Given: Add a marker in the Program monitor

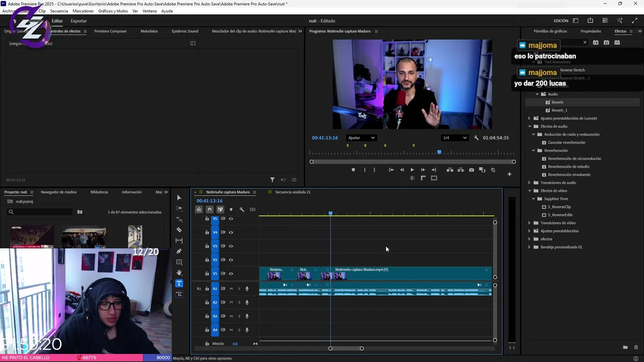Looking at the screenshot, I should point(353,170).
